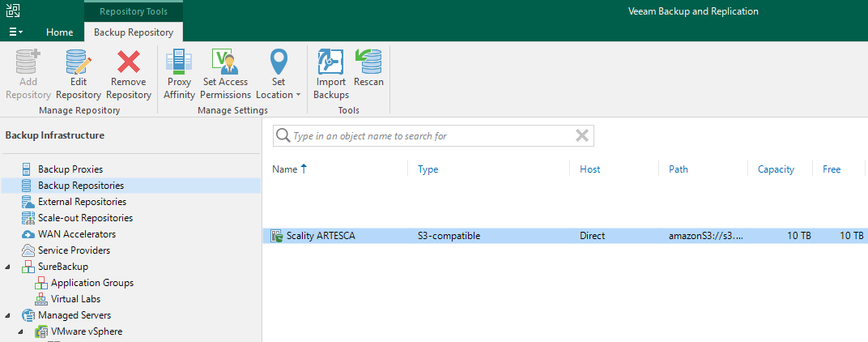The image size is (868, 342).
Task: Click the Backup Repositories database icon
Action: coord(27,185)
